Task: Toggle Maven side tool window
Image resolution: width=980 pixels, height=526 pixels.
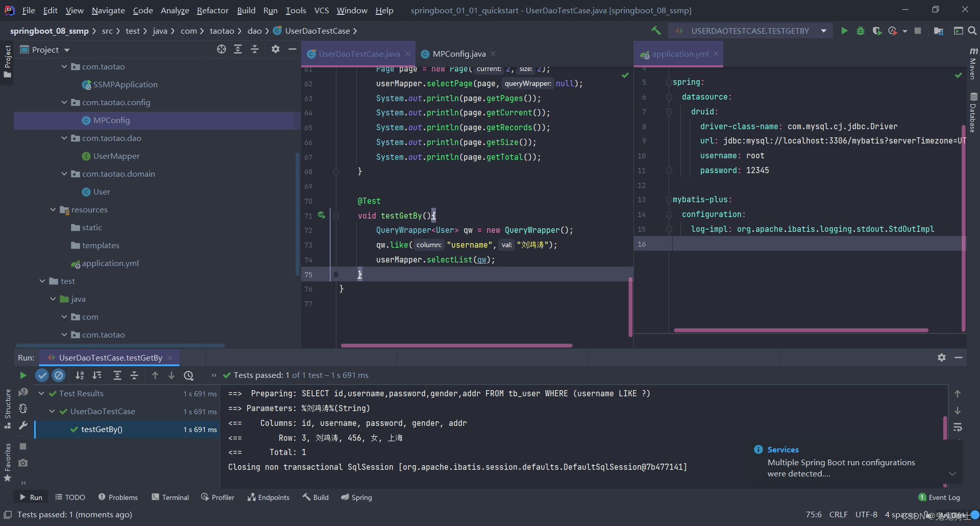Action: tap(973, 63)
